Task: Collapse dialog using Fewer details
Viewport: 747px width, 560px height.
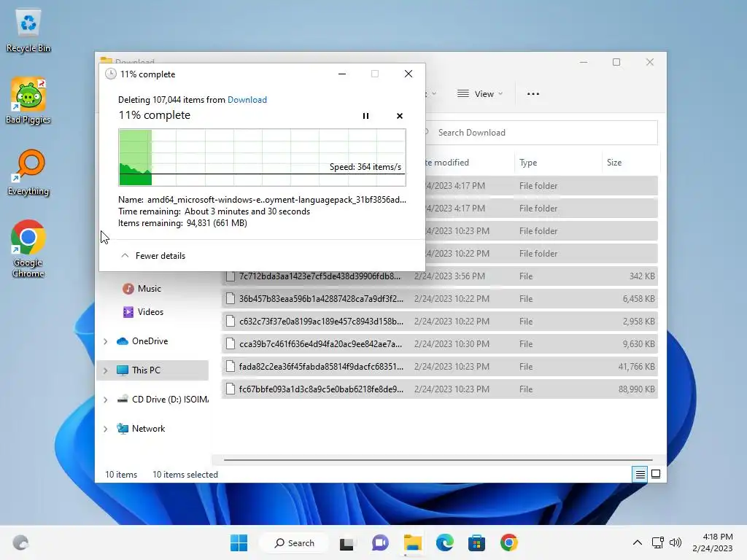Action: (x=153, y=256)
